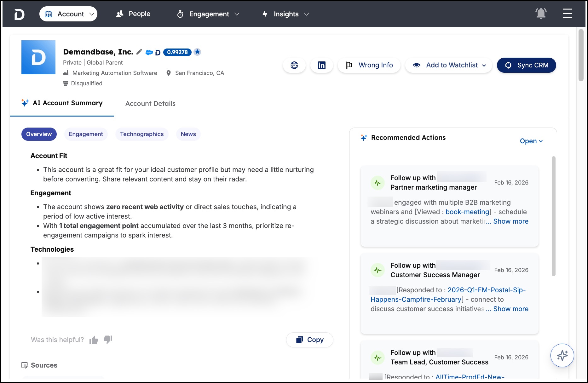Select the Technographics pill
Image resolution: width=588 pixels, height=383 pixels.
[142, 134]
